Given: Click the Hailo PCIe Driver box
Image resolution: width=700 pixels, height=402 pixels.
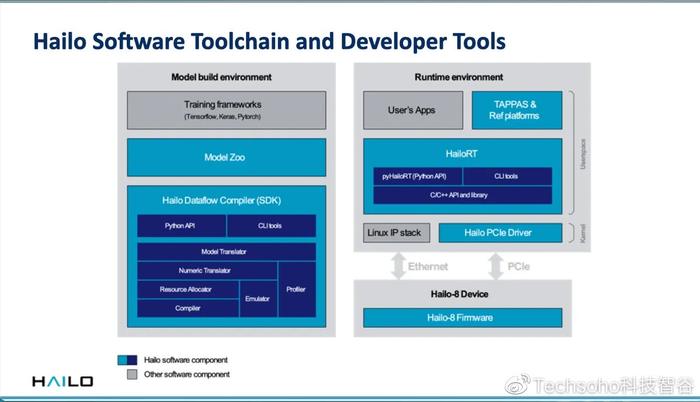Looking at the screenshot, I should click(x=500, y=233).
